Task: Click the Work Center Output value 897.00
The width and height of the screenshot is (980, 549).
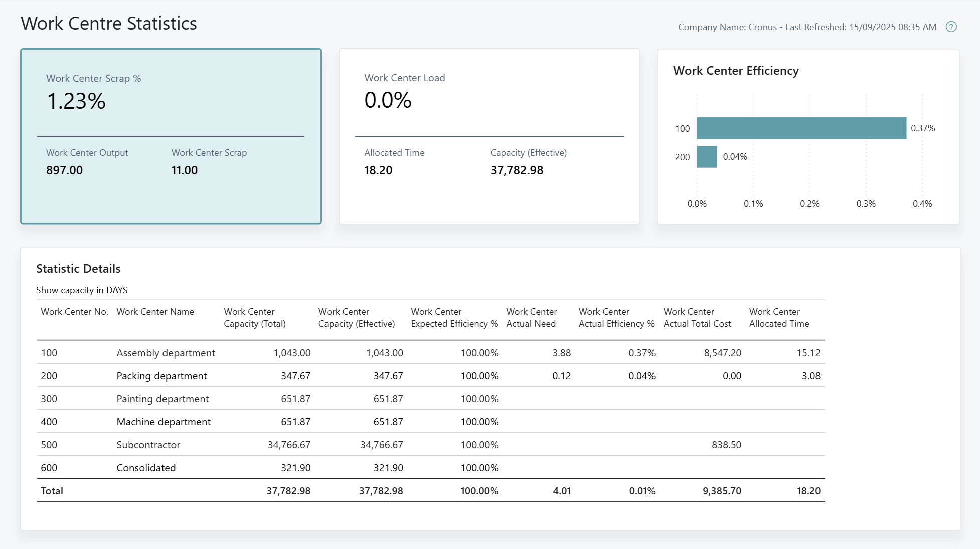Action: tap(64, 170)
